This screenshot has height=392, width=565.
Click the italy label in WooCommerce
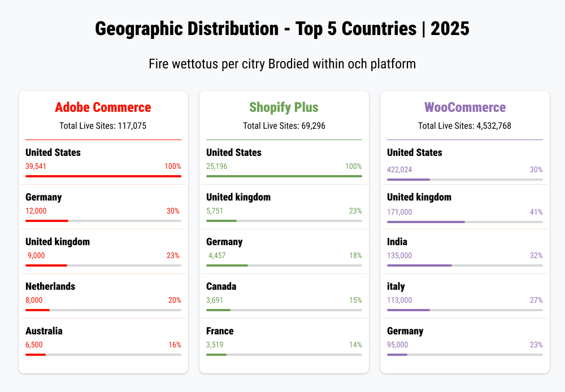396,286
